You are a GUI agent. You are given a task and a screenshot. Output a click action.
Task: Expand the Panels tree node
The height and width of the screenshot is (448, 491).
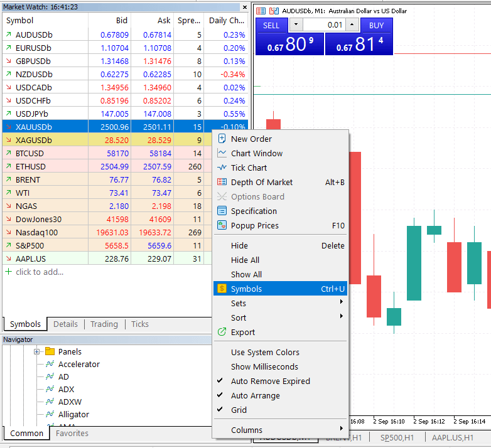coord(36,351)
